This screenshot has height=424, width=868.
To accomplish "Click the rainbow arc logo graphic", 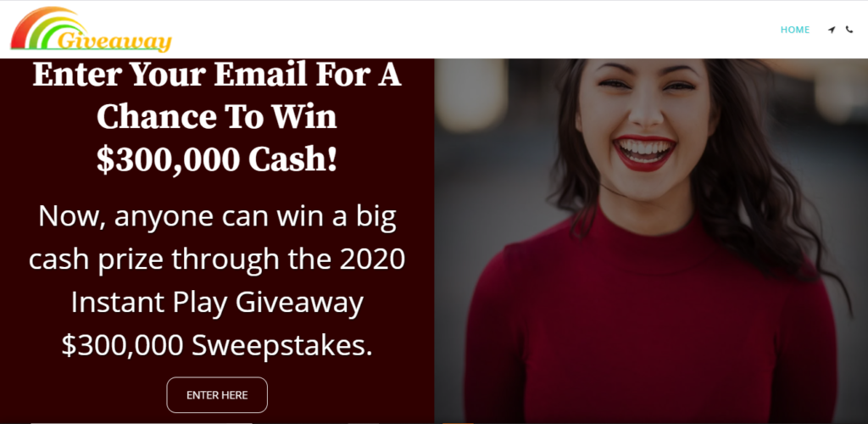I will tap(47, 28).
